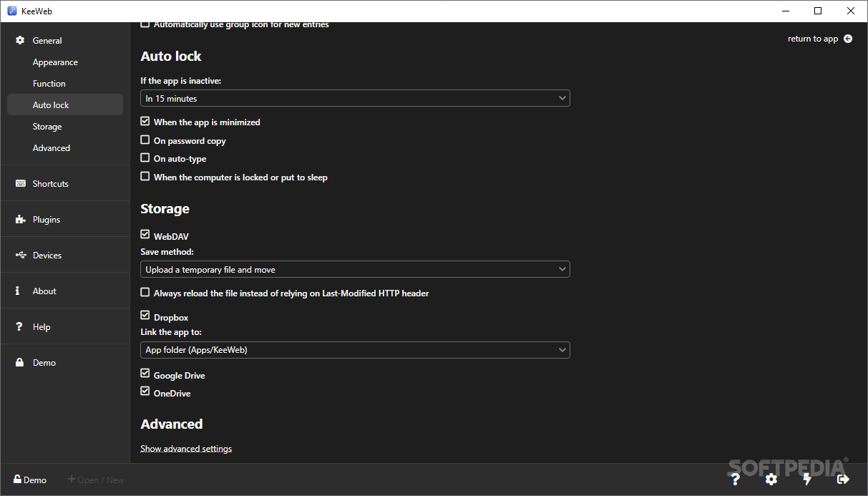The width and height of the screenshot is (868, 496).
Task: Click the return to app arrow icon
Action: pos(848,39)
